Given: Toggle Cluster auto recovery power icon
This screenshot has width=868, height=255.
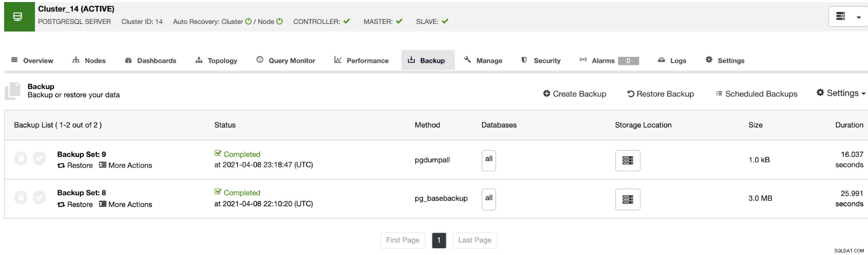Looking at the screenshot, I should tap(248, 21).
